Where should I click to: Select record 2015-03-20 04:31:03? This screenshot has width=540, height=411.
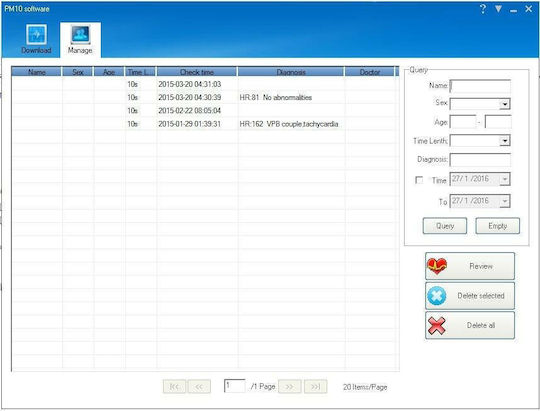pos(204,84)
